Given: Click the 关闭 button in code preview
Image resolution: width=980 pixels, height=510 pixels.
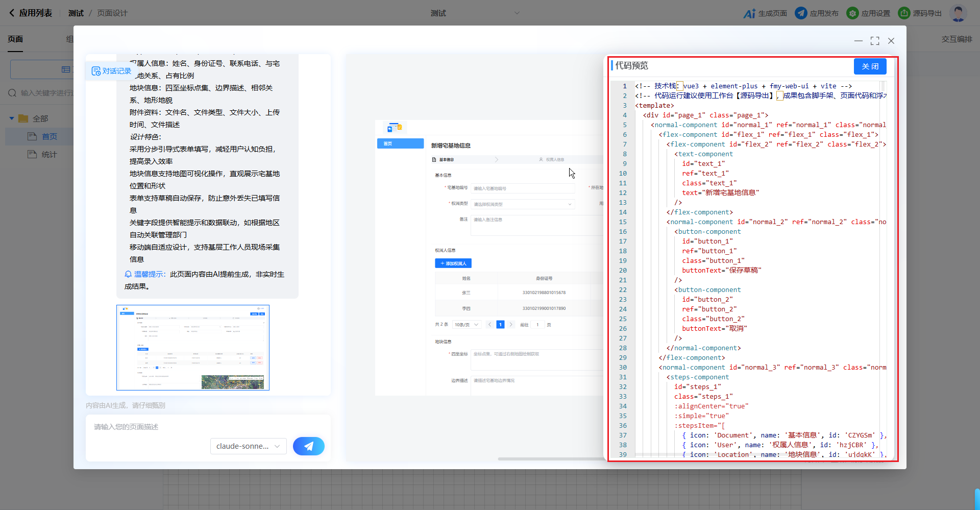Looking at the screenshot, I should 870,66.
